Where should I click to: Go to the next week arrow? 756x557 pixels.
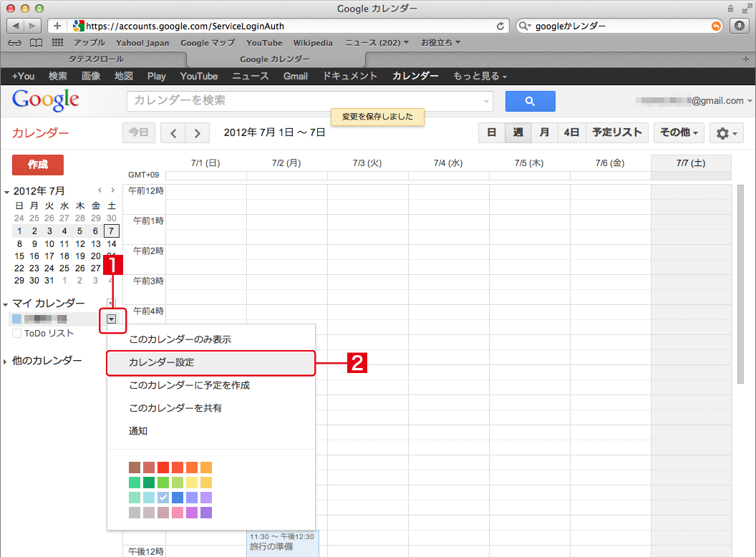197,133
